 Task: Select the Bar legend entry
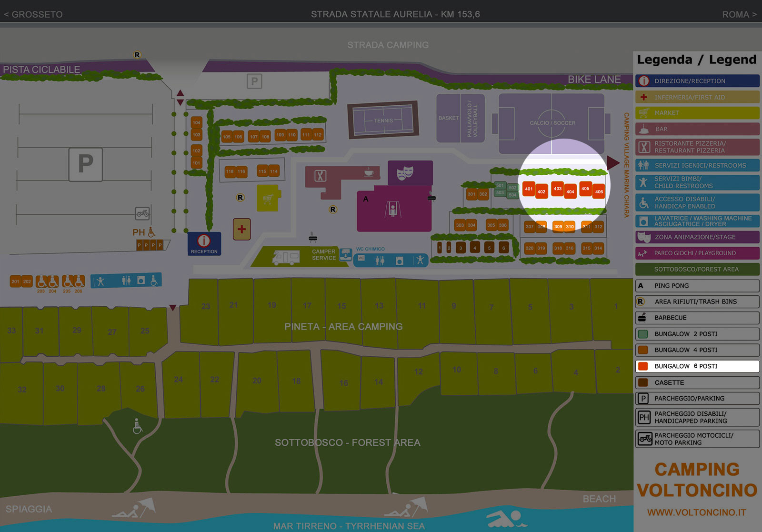[697, 129]
